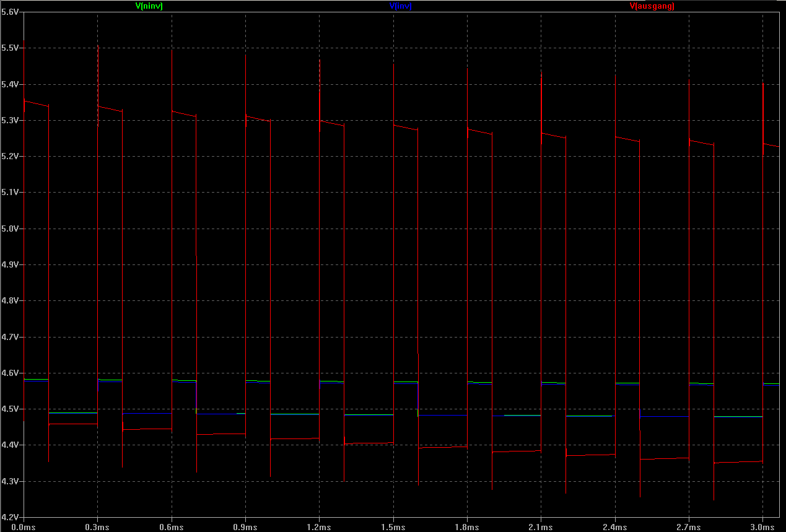Click the 4.2V vertical axis label
The height and width of the screenshot is (532, 786).
pos(10,517)
